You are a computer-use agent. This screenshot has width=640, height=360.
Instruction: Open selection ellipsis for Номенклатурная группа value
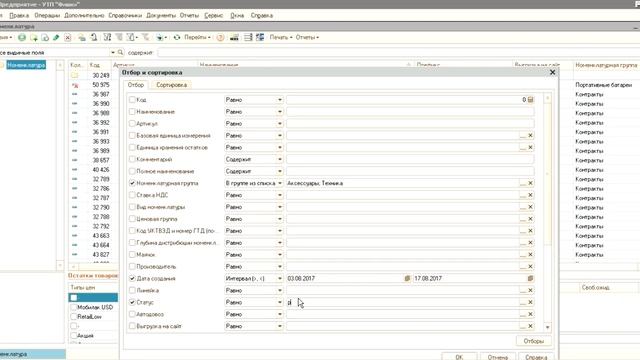pos(523,183)
